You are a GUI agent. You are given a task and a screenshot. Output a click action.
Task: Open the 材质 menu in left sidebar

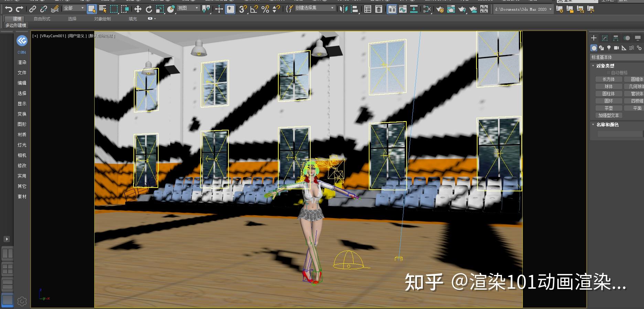[x=22, y=135]
